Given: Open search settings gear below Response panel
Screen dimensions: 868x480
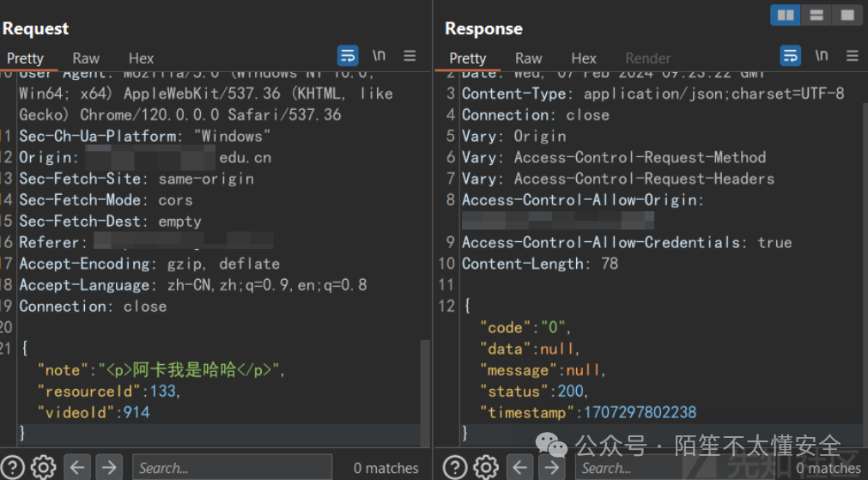Looking at the screenshot, I should [486, 468].
